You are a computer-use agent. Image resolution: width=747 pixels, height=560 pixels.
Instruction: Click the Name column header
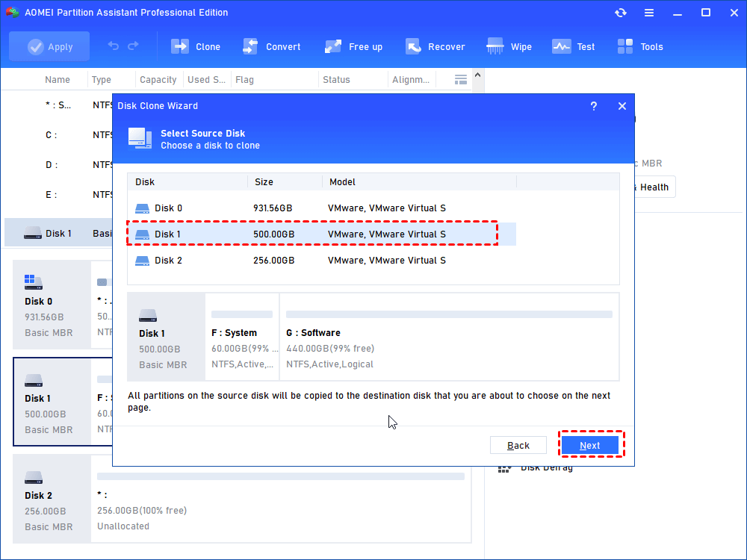pyautogui.click(x=58, y=80)
